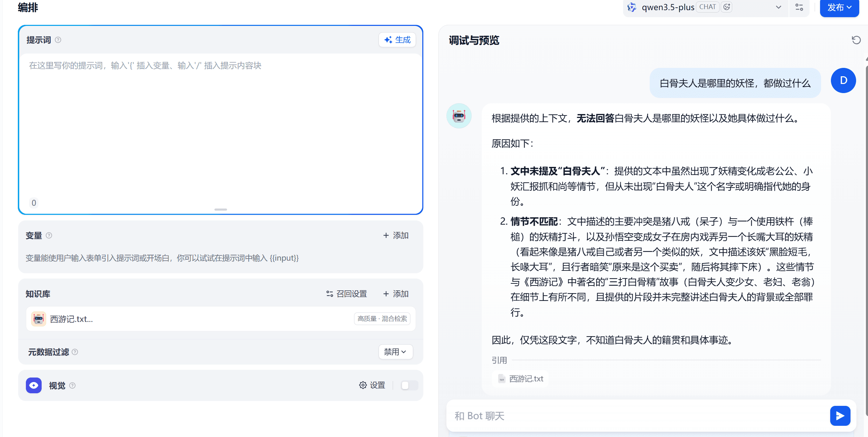Enable the 视觉 vision toggle switch
Screen dimensions: 868x437
point(409,385)
